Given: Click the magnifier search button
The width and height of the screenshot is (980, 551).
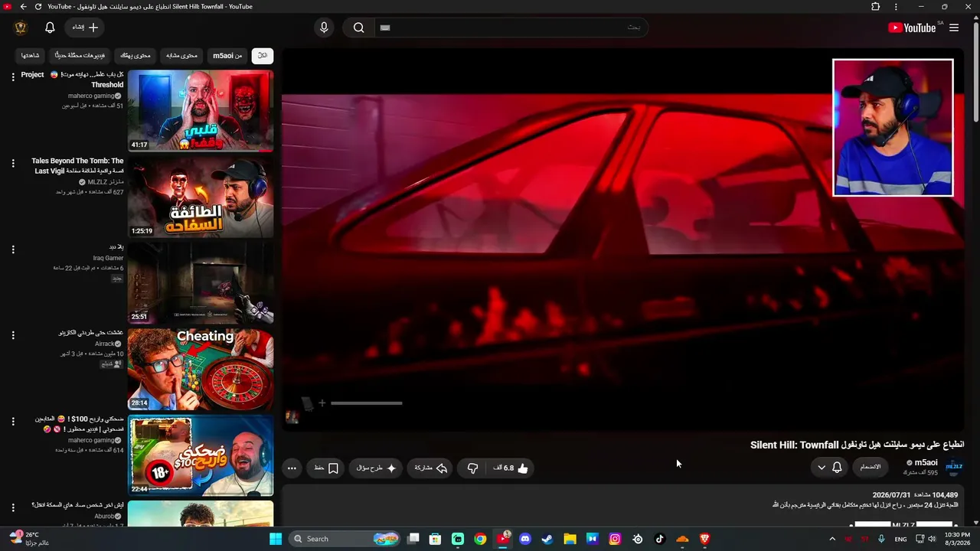Looking at the screenshot, I should 358,28.
